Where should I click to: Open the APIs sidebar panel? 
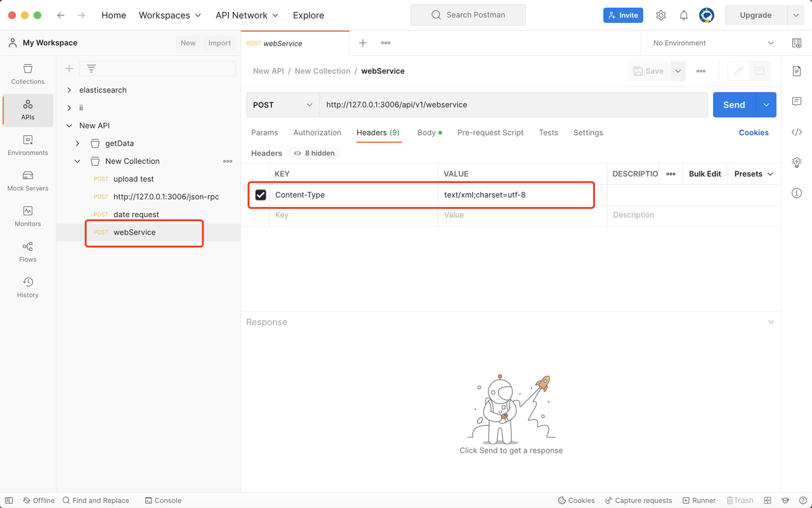pos(28,110)
